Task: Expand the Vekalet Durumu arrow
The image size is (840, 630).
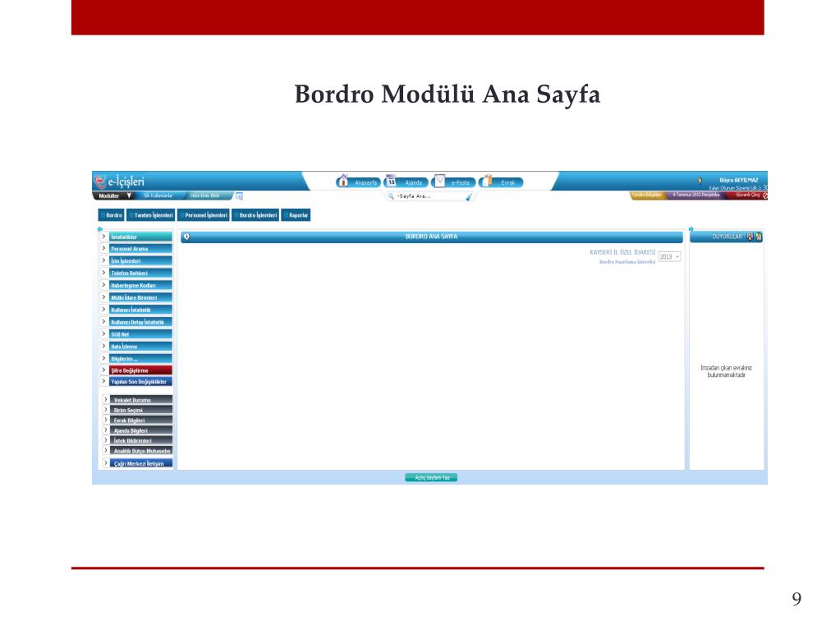Action: (x=106, y=400)
